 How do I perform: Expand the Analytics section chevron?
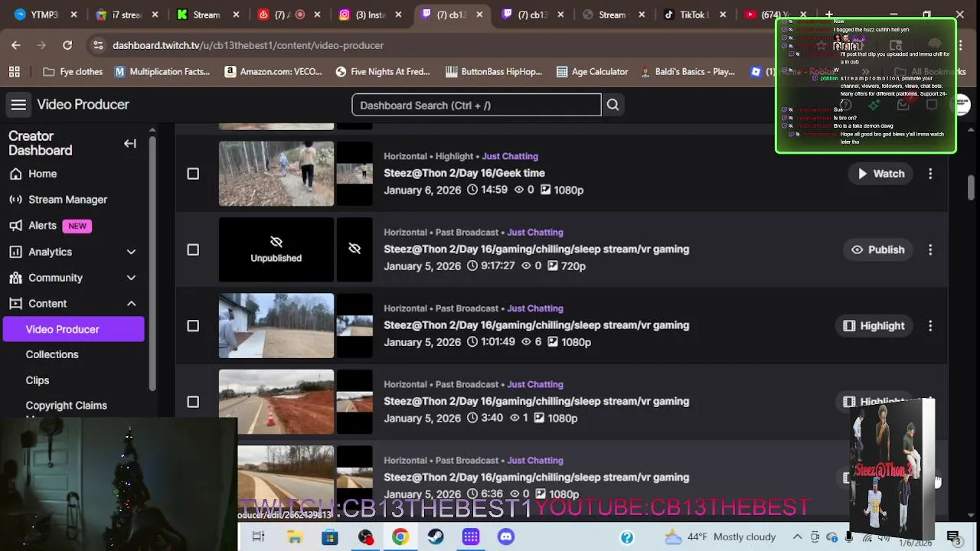(131, 252)
